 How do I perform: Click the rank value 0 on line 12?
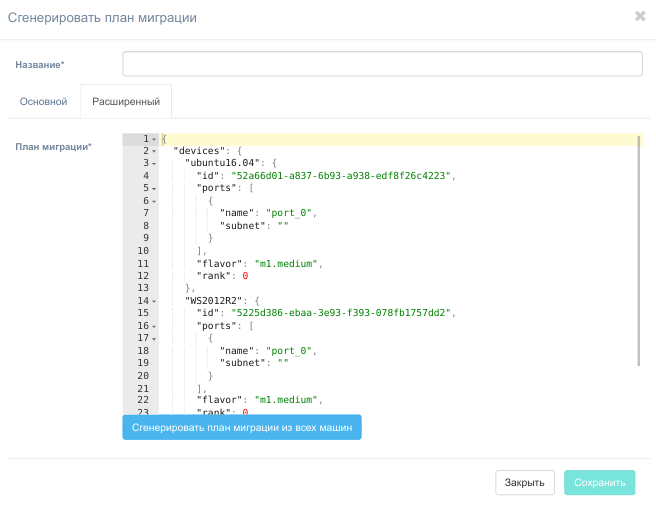click(x=245, y=276)
